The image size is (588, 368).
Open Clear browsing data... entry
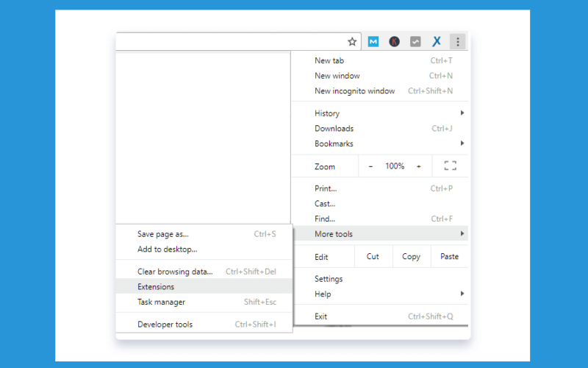(x=204, y=272)
